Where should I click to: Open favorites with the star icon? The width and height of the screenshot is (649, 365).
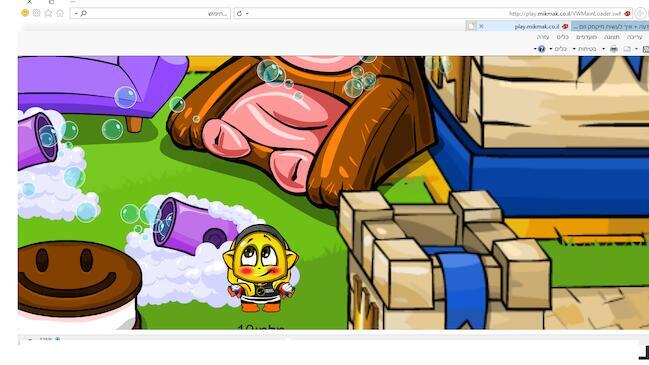(48, 13)
